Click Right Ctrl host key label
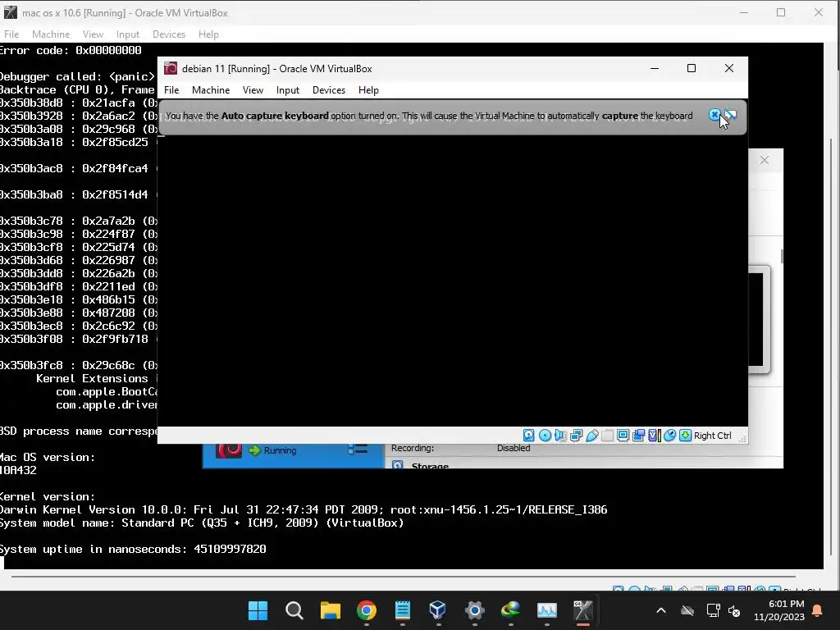Image resolution: width=840 pixels, height=630 pixels. point(713,436)
